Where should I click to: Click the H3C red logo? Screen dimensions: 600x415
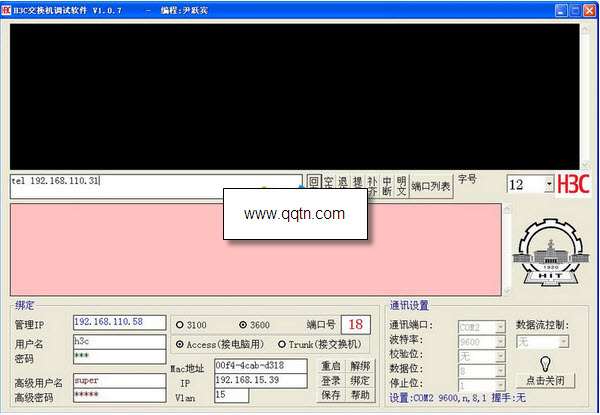click(573, 185)
